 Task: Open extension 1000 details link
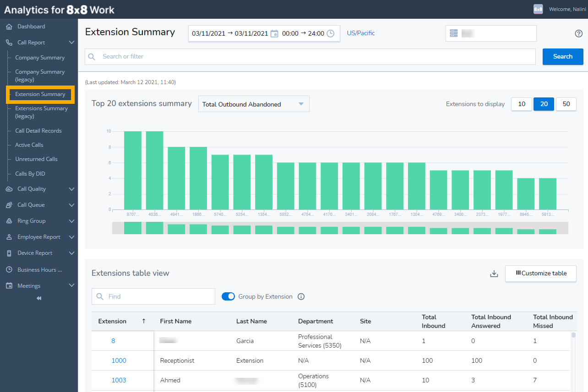[119, 360]
